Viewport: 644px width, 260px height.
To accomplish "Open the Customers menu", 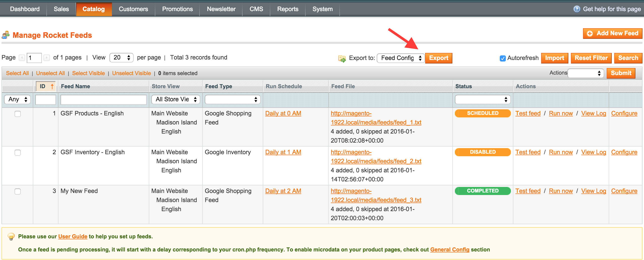I will tap(133, 9).
